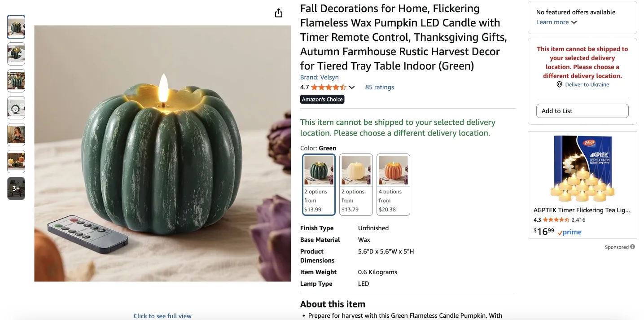Screen dimensions: 644x320
Task: Expand the rating breakdown chevron
Action: click(x=352, y=88)
